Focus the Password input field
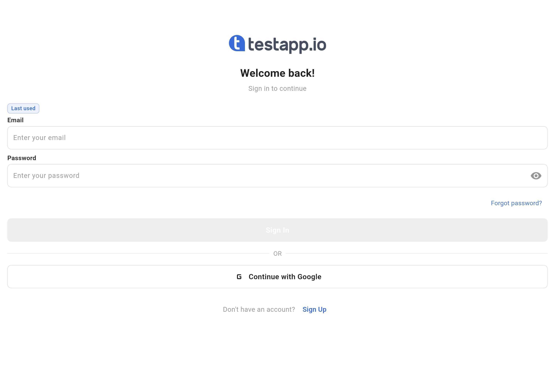The image size is (555, 392). coord(277,176)
